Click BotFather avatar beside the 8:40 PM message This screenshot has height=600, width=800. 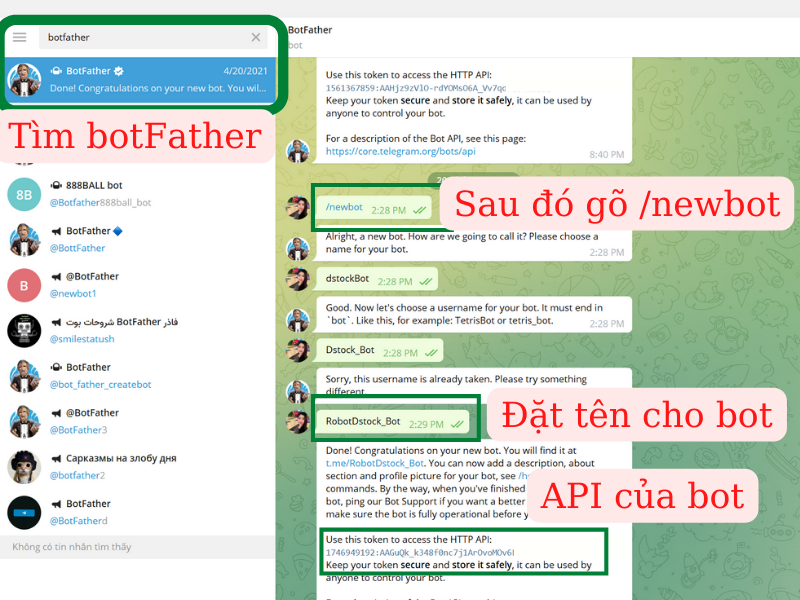pyautogui.click(x=298, y=151)
